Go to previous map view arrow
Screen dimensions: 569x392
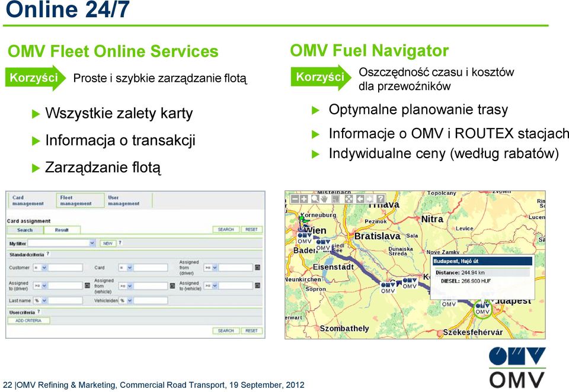click(x=360, y=199)
